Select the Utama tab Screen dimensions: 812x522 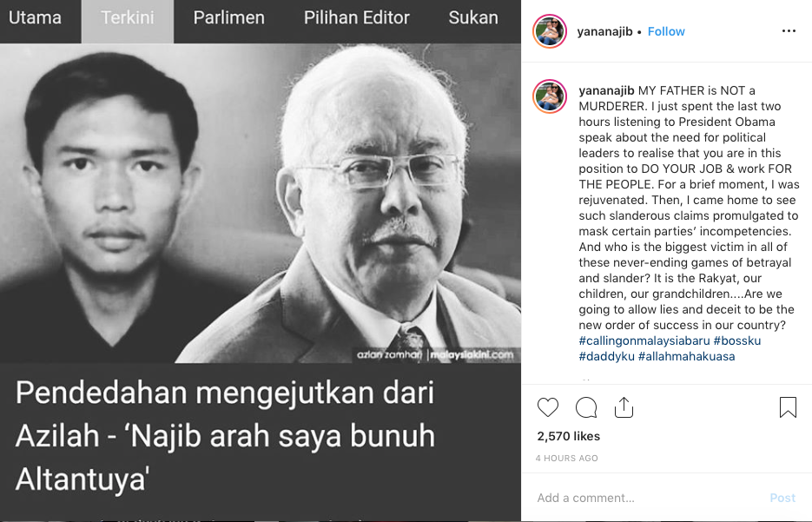[x=35, y=17]
